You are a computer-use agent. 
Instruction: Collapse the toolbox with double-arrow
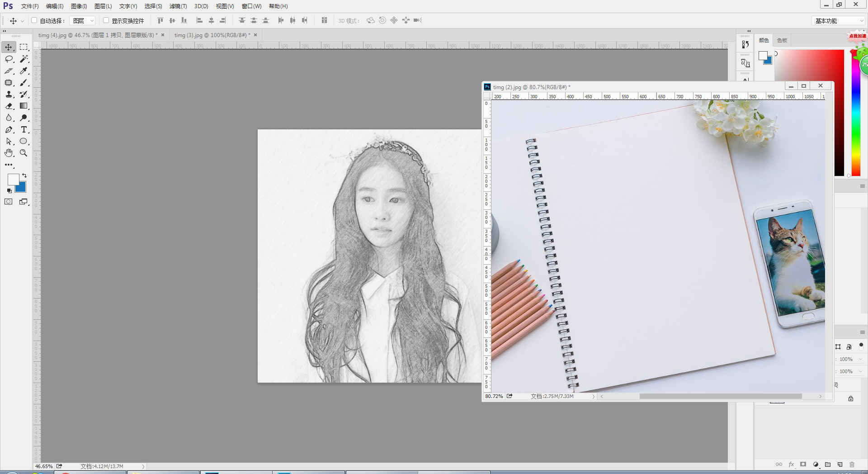[x=4, y=31]
